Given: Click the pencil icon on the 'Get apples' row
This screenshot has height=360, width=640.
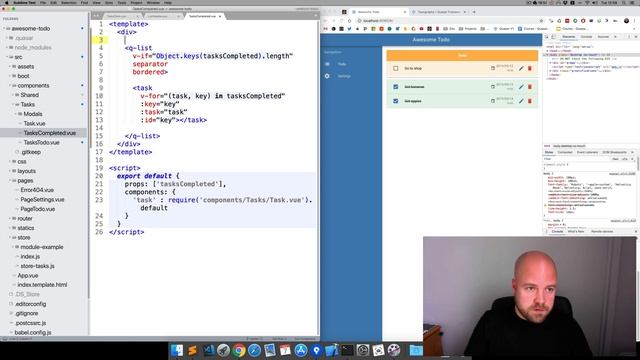Looking at the screenshot, I should [521, 101].
